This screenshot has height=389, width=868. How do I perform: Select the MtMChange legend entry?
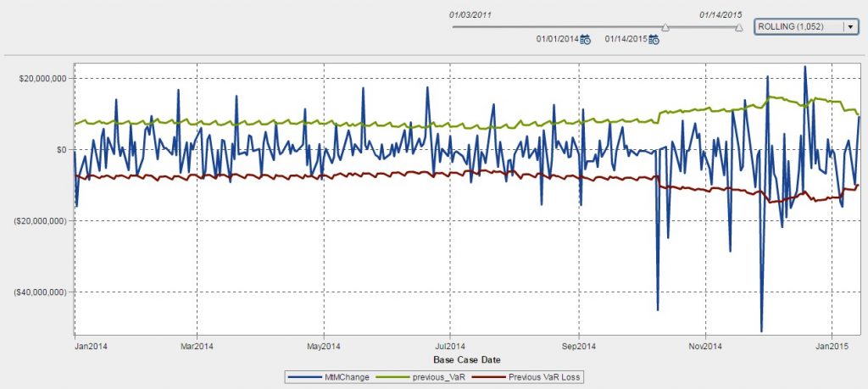coord(331,377)
